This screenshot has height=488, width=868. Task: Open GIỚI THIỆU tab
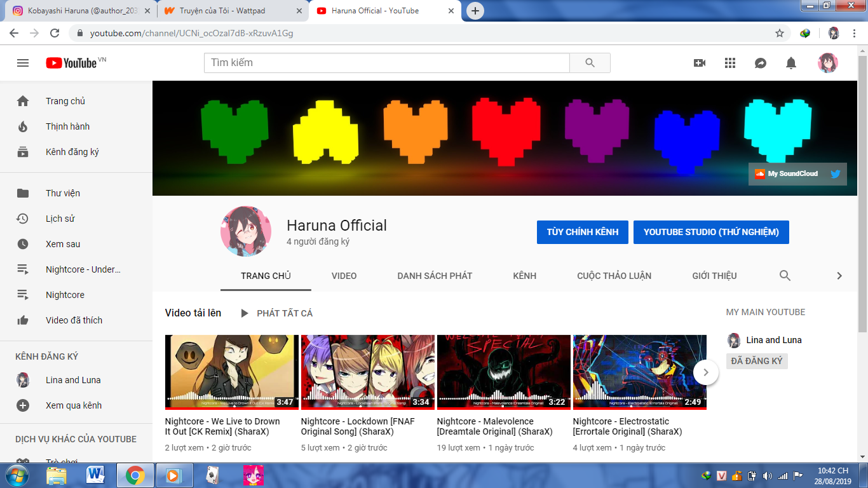[x=714, y=276]
